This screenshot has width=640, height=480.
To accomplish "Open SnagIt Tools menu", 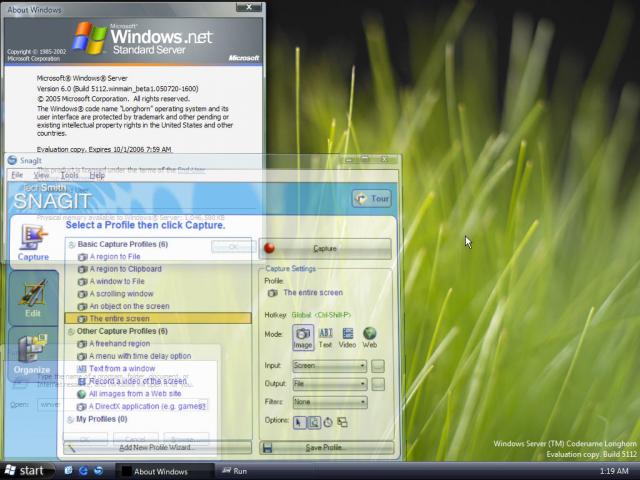I will point(69,175).
